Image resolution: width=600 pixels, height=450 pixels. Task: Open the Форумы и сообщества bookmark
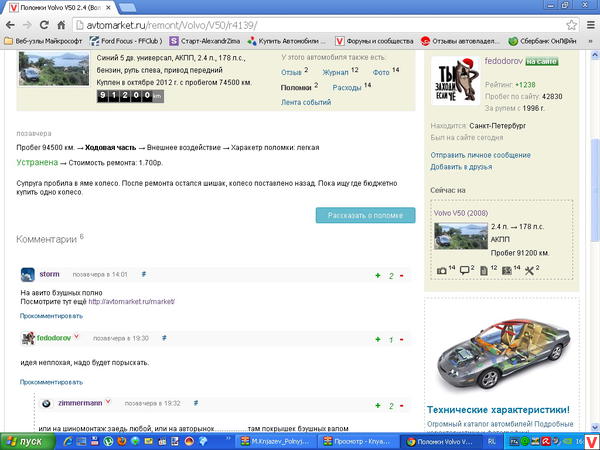pos(374,41)
